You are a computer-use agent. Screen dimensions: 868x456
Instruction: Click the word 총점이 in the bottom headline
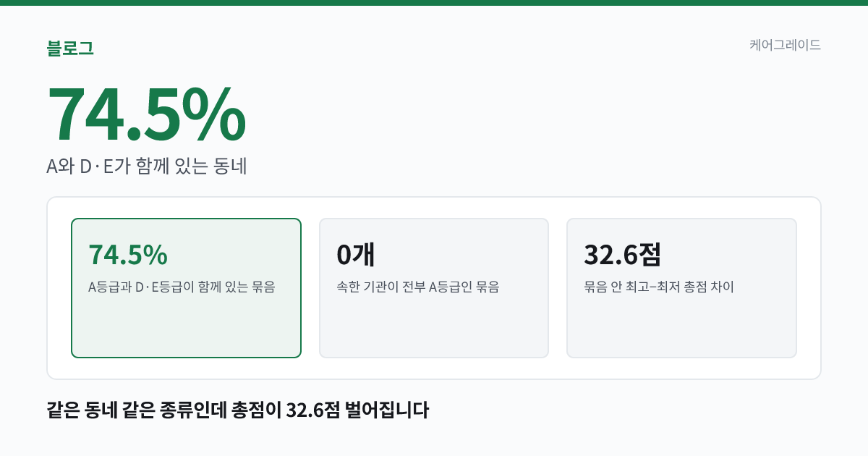[x=257, y=410]
